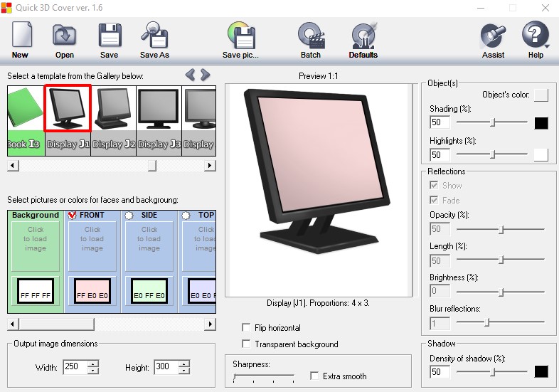The width and height of the screenshot is (559, 392).
Task: Adjust the Shading slider
Action: [492, 122]
